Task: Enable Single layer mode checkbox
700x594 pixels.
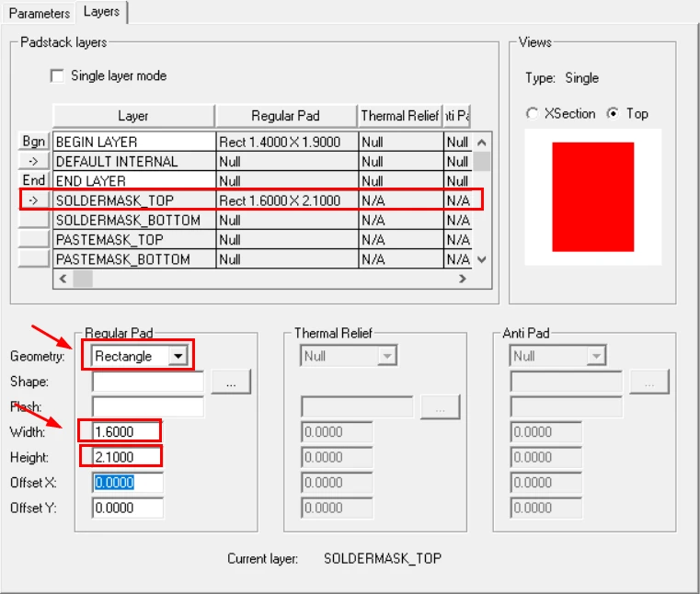Action: 57,75
